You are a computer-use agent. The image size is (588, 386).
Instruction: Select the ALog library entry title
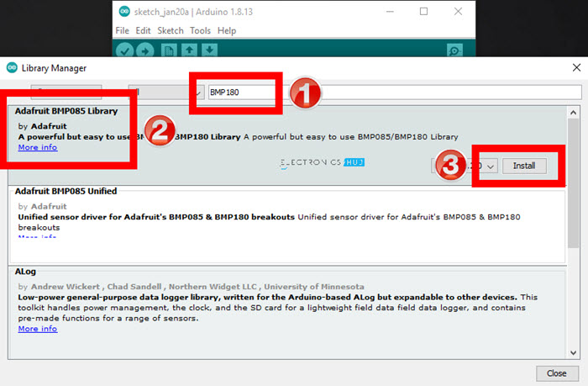[x=25, y=272]
